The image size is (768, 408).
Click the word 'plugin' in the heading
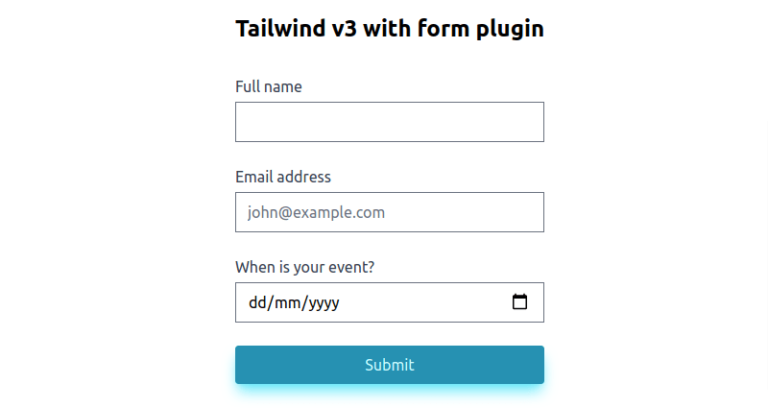click(x=508, y=28)
